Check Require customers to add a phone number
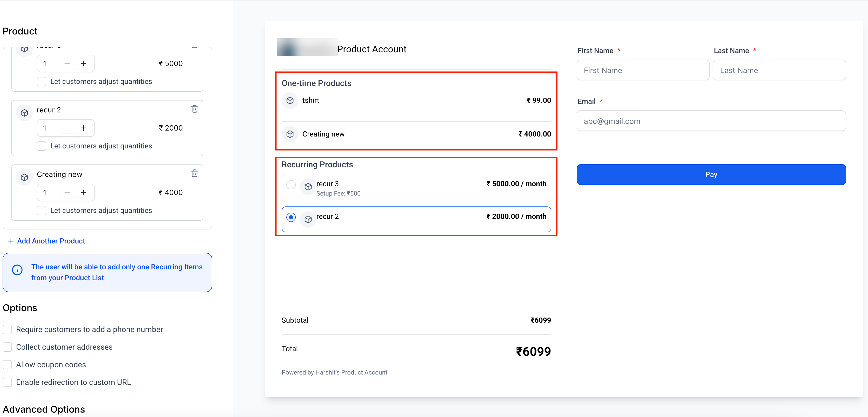The image size is (868, 417). coord(8,329)
